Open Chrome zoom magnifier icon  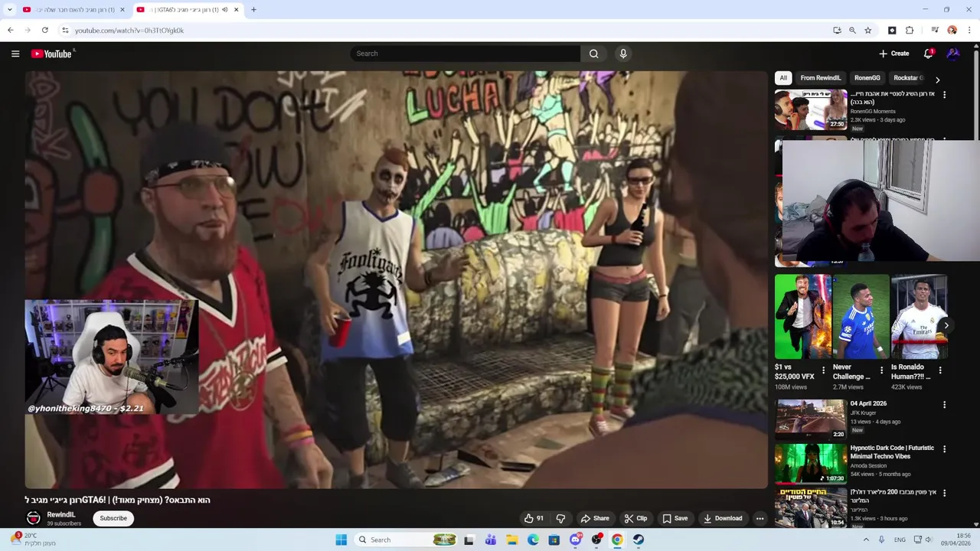coord(852,31)
